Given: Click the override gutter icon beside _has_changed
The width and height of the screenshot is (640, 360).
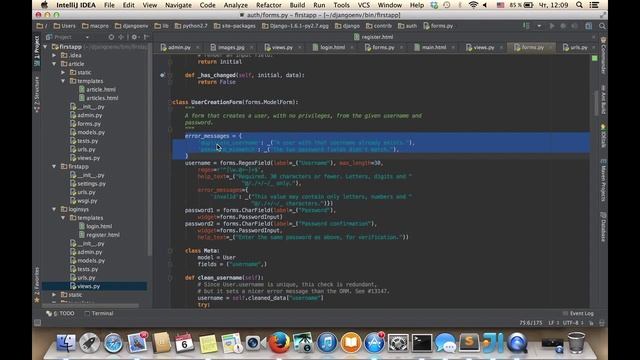Looking at the screenshot, I should pyautogui.click(x=162, y=75).
